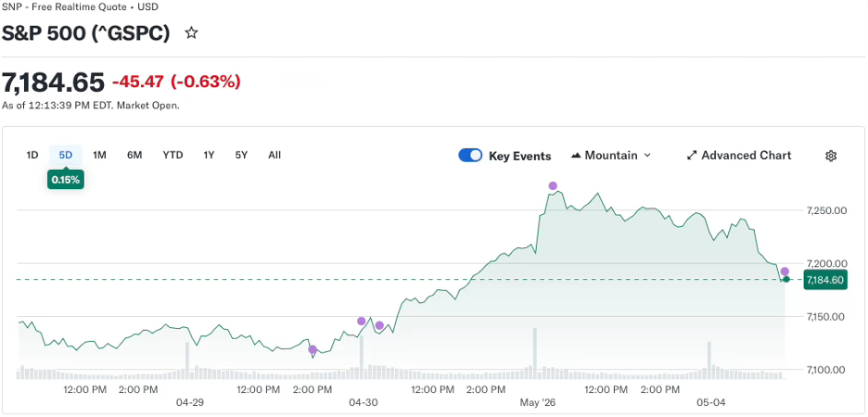Switch to the 6M range

point(134,156)
